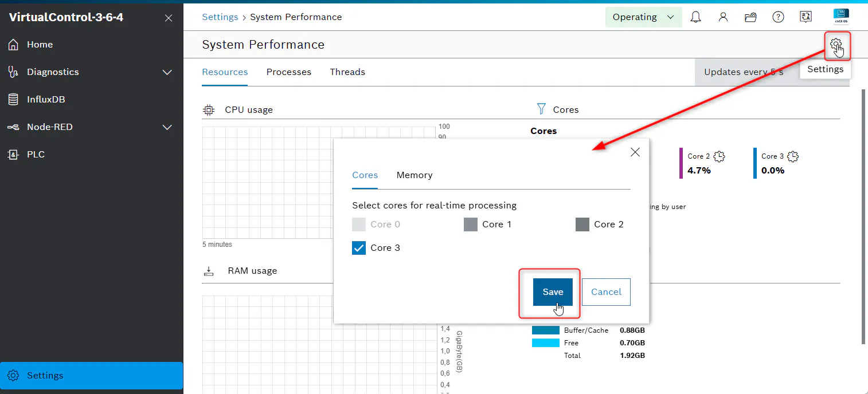This screenshot has height=394, width=868.
Task: Click the ctrlX OS logo
Action: [x=841, y=16]
